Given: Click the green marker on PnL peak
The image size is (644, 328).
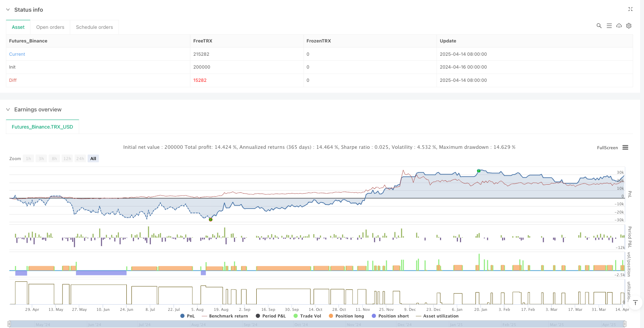Looking at the screenshot, I should click(x=479, y=171).
